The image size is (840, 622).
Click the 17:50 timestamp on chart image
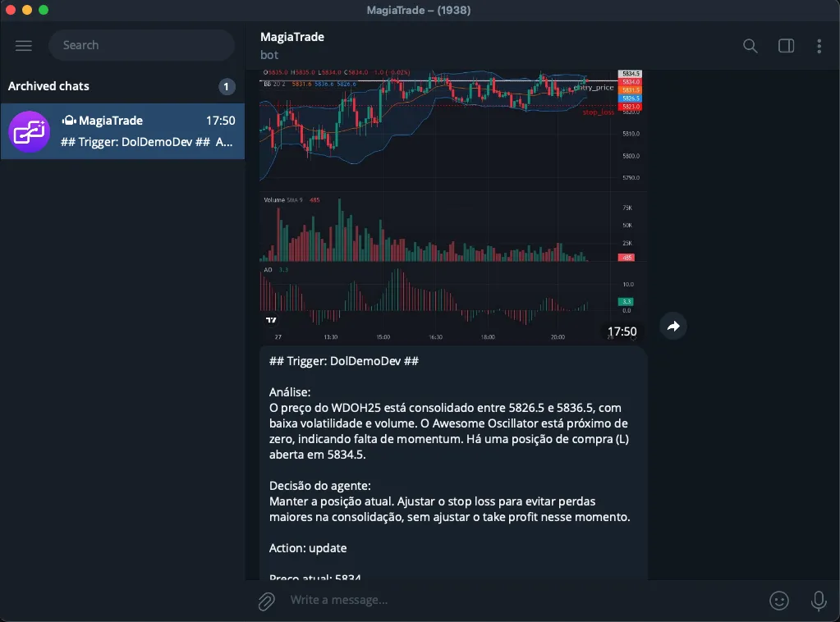coord(622,332)
